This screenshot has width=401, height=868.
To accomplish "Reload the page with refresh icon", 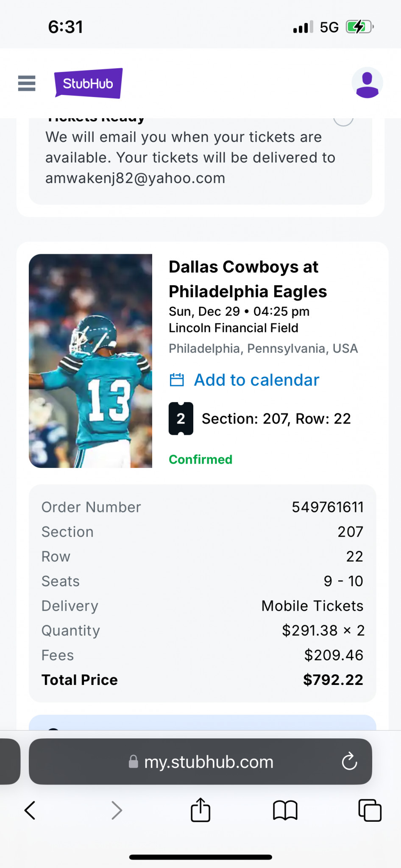I will coord(349,762).
